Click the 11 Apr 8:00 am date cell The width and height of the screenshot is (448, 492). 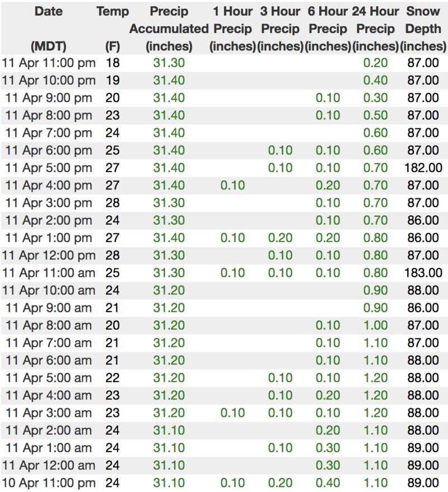click(49, 325)
